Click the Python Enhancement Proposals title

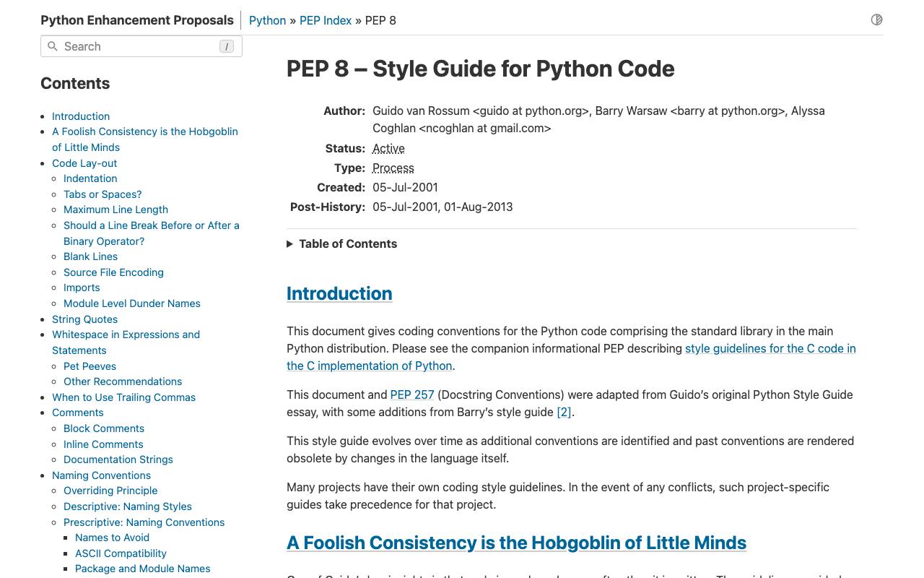point(137,20)
